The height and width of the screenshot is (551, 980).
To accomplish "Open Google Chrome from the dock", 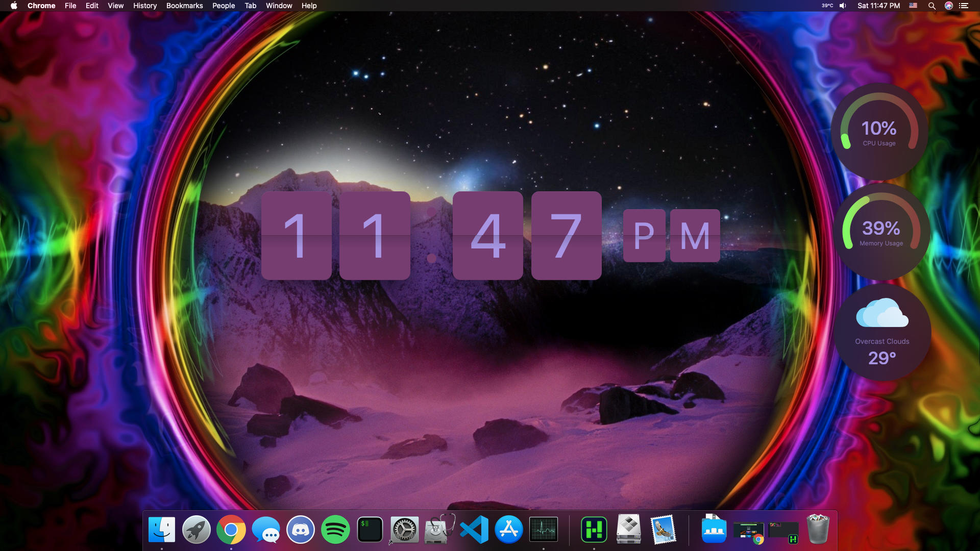I will [231, 530].
